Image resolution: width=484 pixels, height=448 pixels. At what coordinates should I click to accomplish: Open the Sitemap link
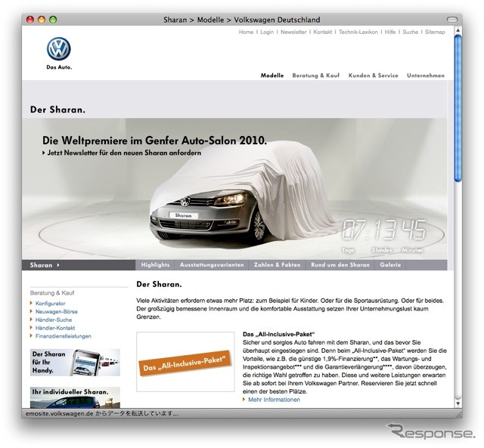click(435, 32)
